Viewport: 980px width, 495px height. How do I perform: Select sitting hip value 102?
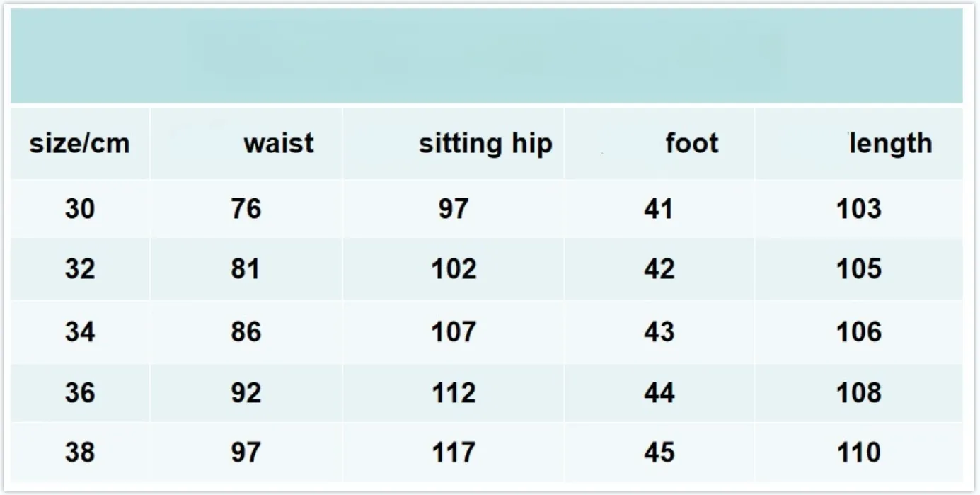(x=454, y=269)
